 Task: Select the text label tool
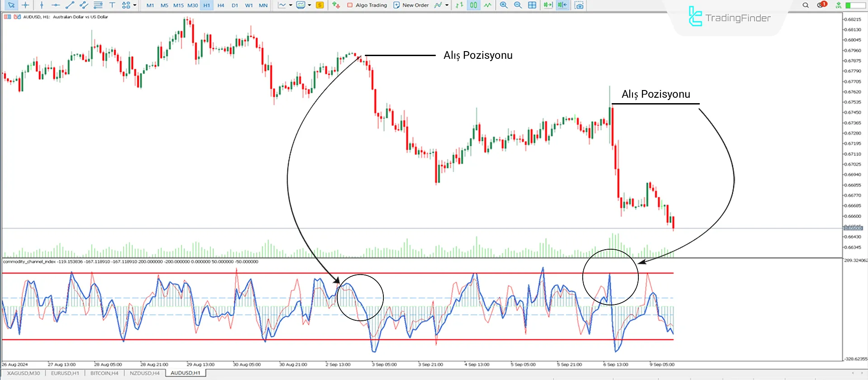click(112, 5)
